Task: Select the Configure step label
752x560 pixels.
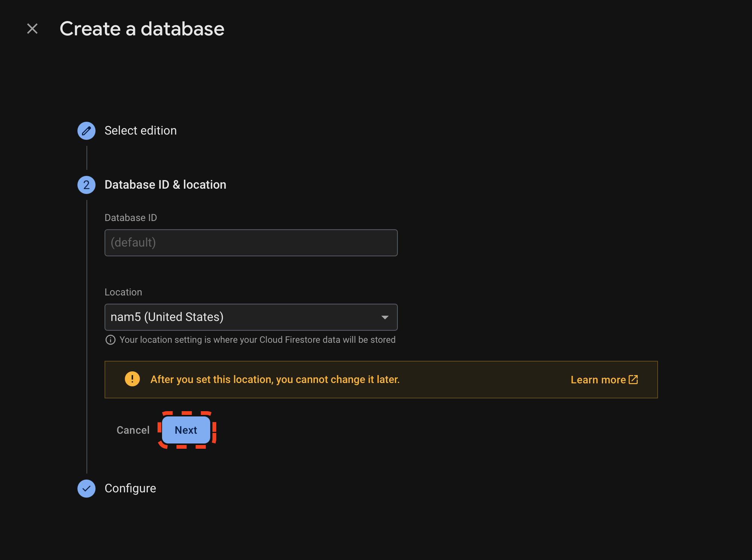Action: pos(130,488)
